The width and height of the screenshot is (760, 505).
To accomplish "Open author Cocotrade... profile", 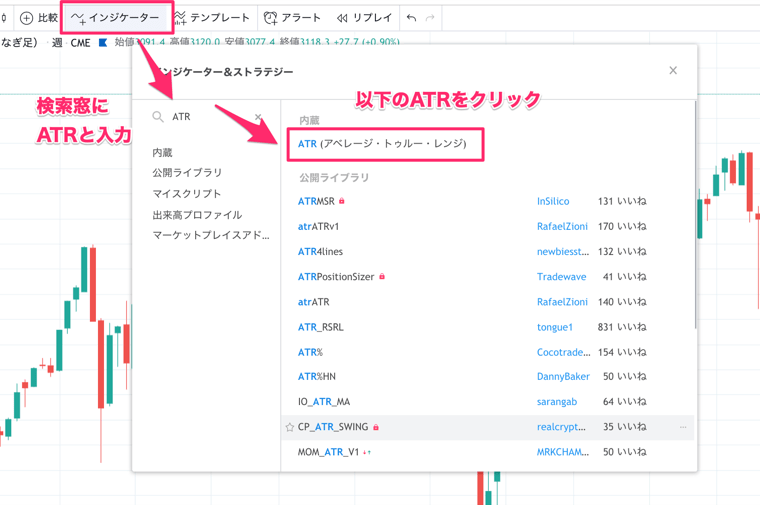I will coord(563,352).
